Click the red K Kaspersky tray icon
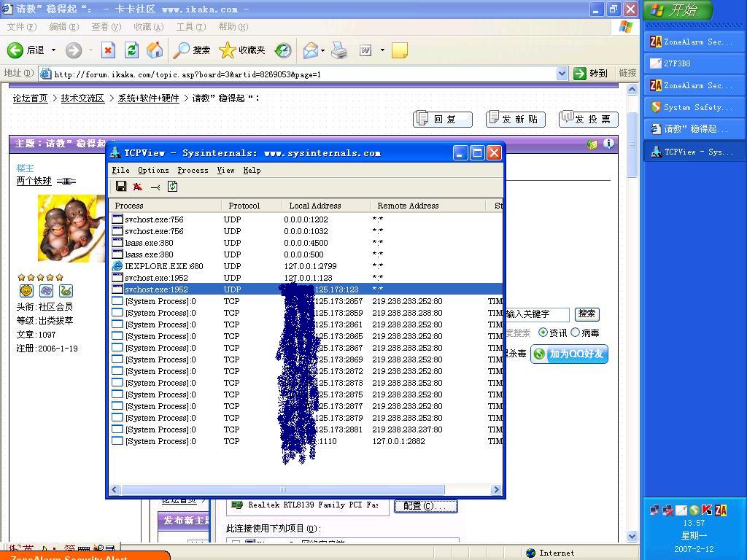The image size is (747, 560). click(708, 510)
